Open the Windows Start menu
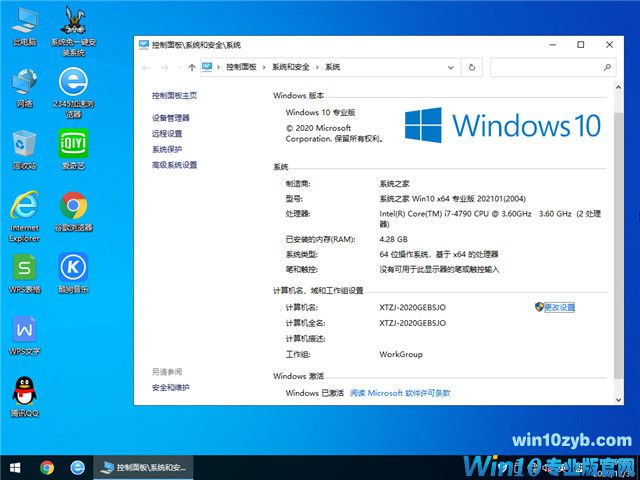Image resolution: width=640 pixels, height=480 pixels. (x=15, y=468)
